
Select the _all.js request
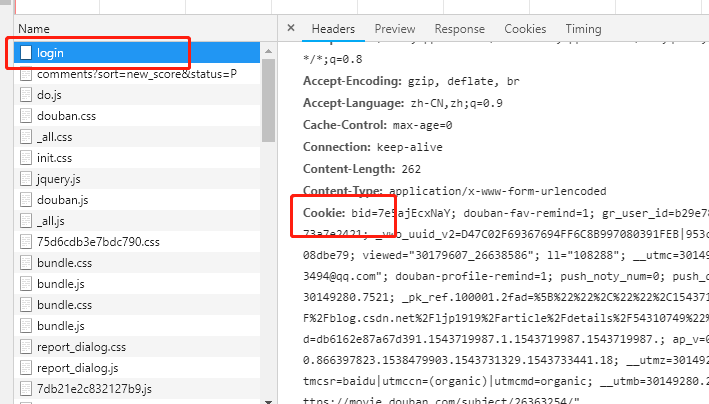coord(137,221)
